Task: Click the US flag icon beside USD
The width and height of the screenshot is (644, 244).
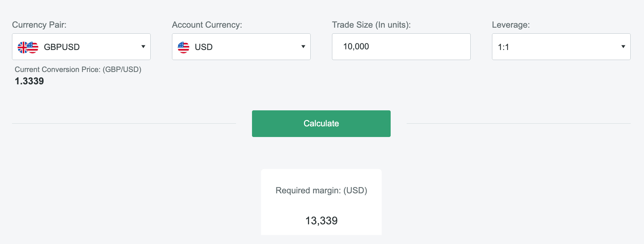Action: click(183, 47)
